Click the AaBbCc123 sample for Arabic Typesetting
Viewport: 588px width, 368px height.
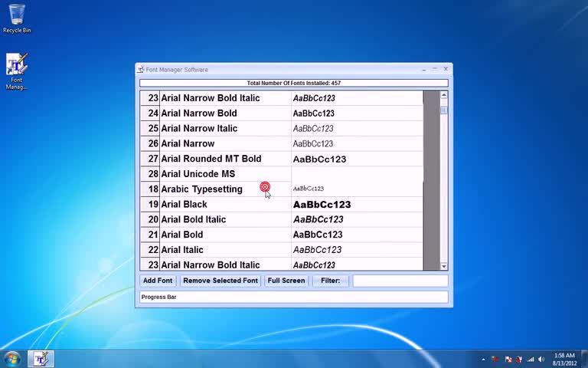tap(309, 189)
